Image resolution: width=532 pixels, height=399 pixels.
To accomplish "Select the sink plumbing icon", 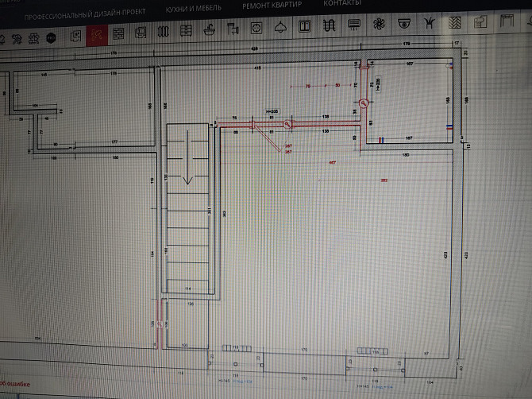I will coord(210,31).
